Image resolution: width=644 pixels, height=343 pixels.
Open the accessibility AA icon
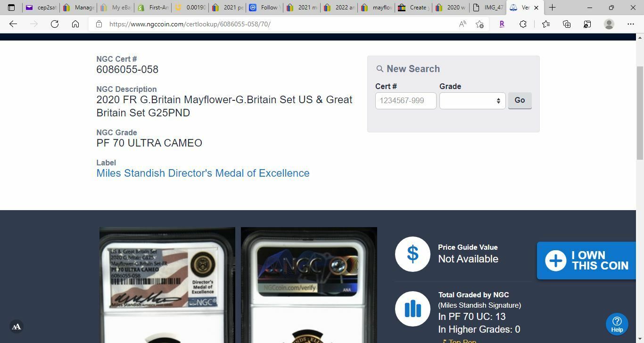point(16,327)
